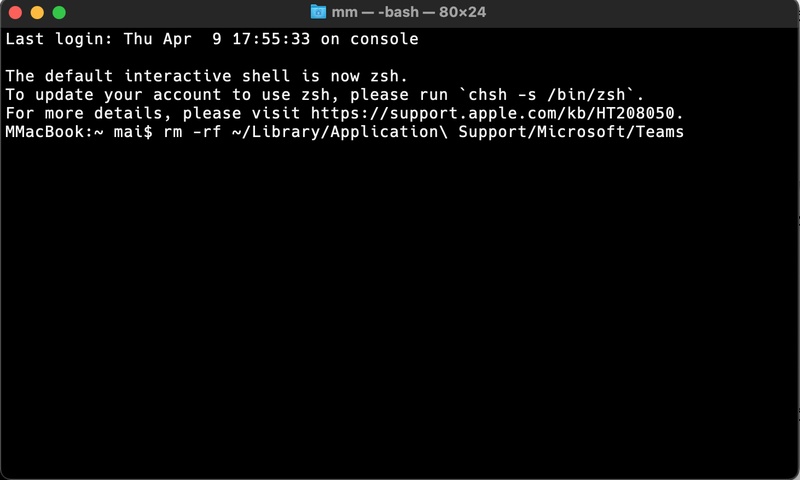Minimize the Terminal window with yellow button
This screenshot has height=480, width=800.
click(x=37, y=13)
